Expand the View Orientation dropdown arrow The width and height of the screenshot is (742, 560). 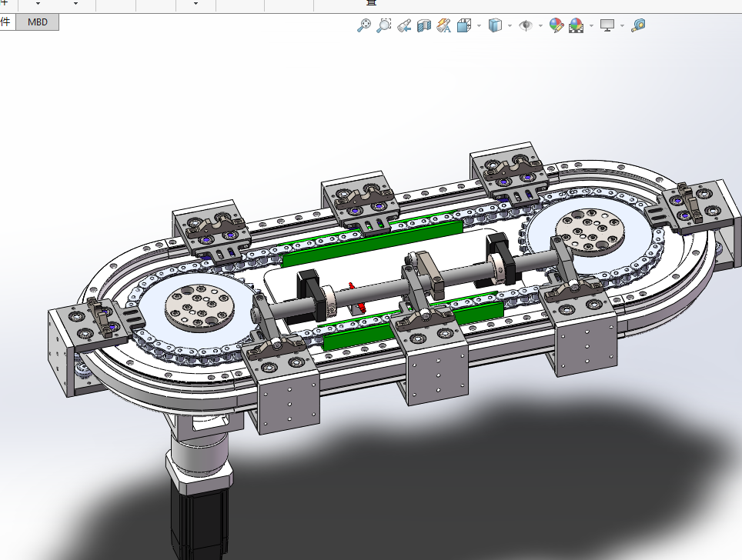pos(479,26)
